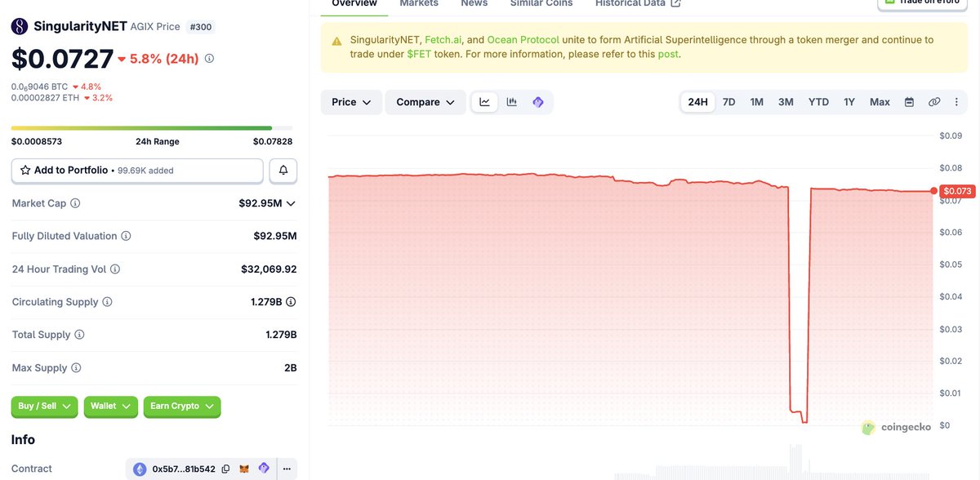Select the 1Y time range
The height and width of the screenshot is (480, 980).
(849, 102)
